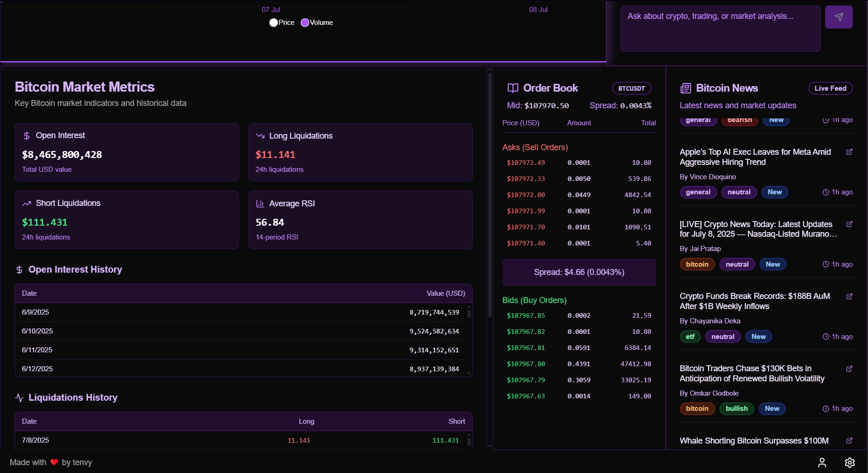Open external link for Whale Shorting Bitcoin article
868x473 pixels.
point(849,441)
